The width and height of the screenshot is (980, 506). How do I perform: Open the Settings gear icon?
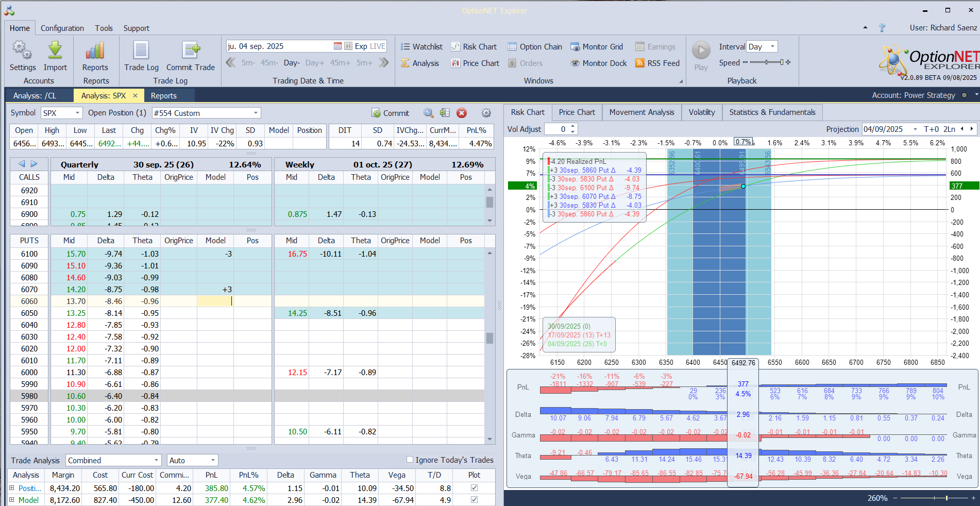tap(22, 50)
